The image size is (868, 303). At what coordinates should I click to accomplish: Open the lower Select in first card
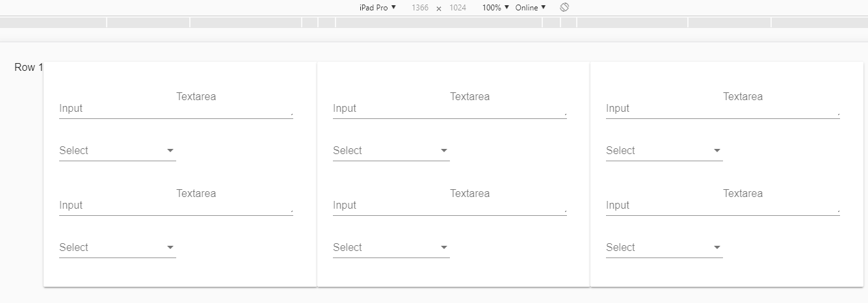[x=118, y=248]
